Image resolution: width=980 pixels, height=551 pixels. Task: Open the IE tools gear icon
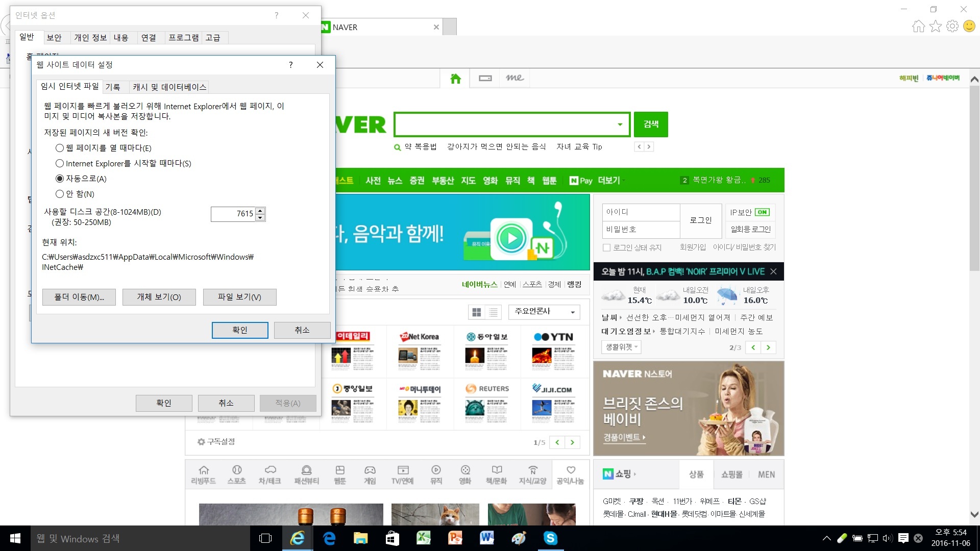coord(952,26)
